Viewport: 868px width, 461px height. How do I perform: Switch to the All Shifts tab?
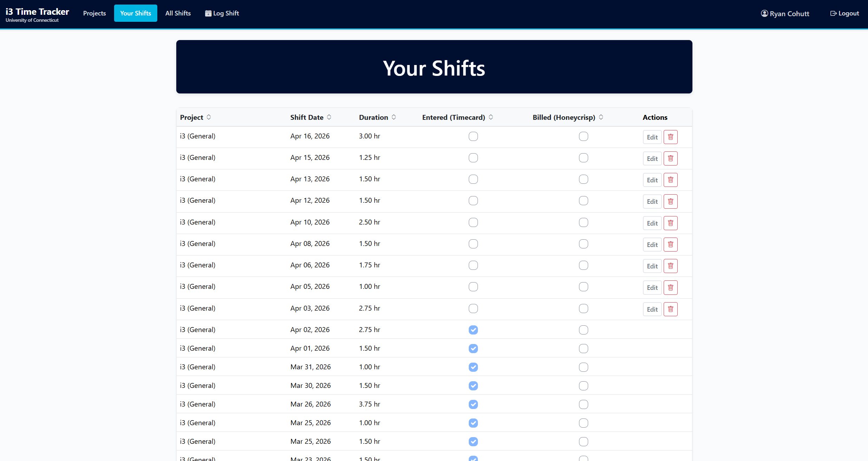coord(178,13)
